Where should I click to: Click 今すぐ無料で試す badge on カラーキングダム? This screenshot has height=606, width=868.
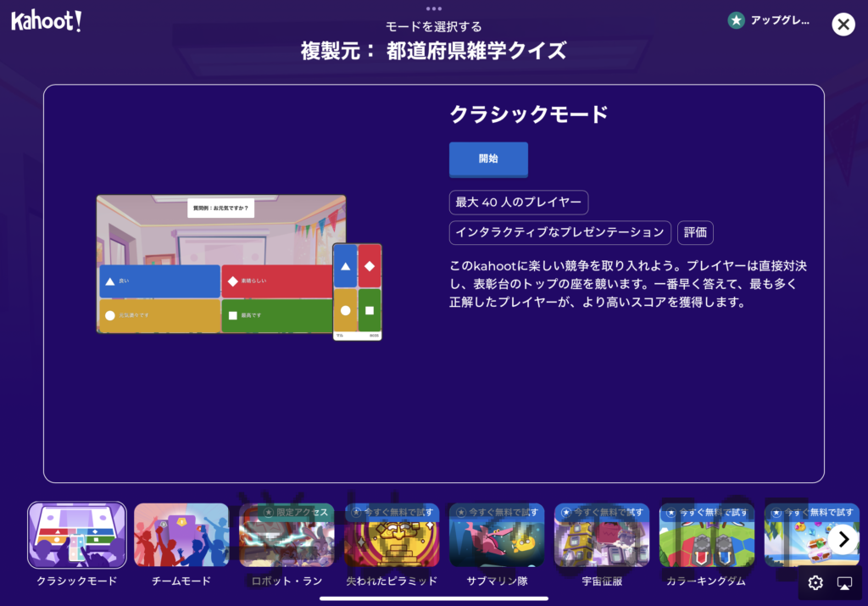708,513
